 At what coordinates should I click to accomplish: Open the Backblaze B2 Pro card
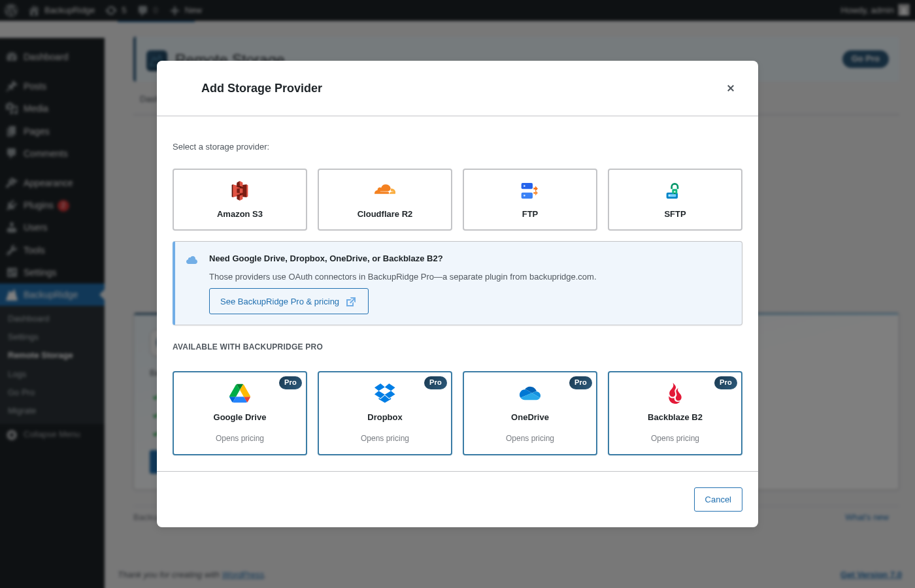[x=675, y=413]
